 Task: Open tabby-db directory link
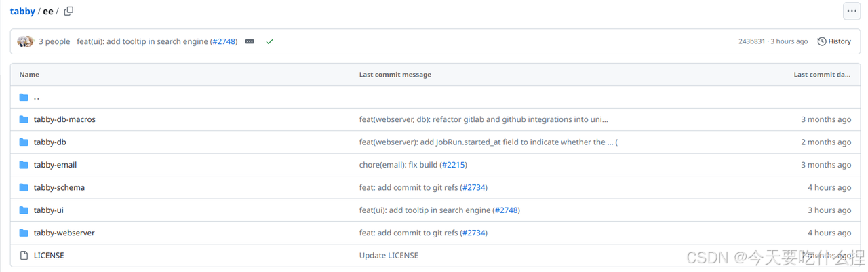click(50, 142)
